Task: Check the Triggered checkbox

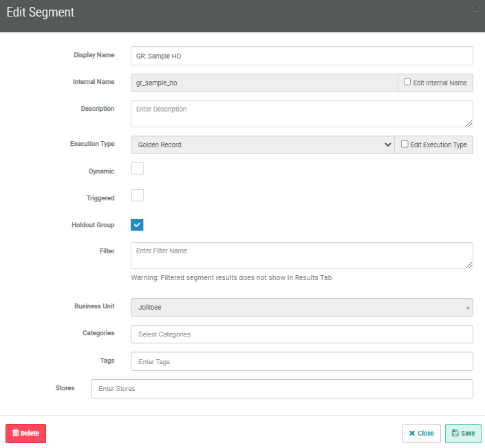Action: [x=138, y=195]
